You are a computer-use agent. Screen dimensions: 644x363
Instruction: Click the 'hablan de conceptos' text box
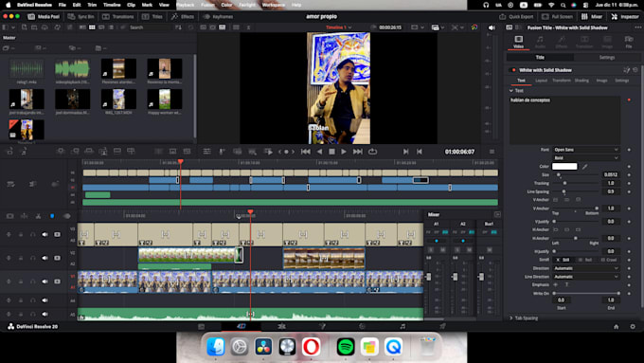tap(564, 120)
